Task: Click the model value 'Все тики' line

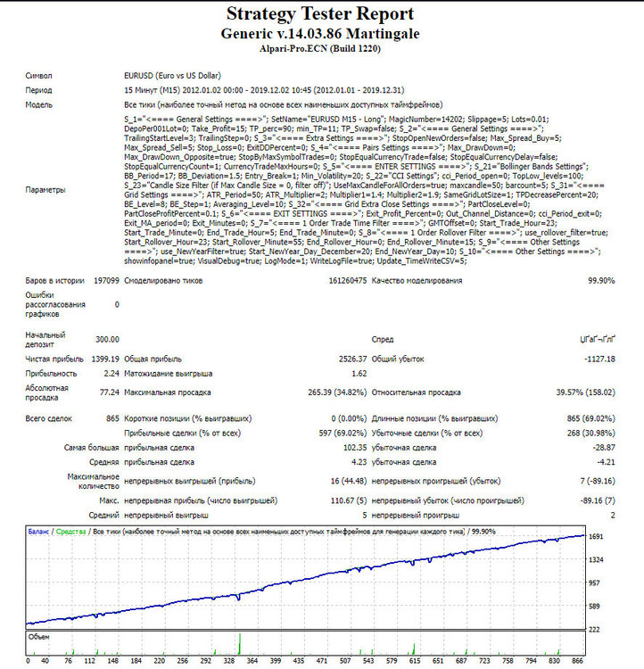Action: coord(284,104)
